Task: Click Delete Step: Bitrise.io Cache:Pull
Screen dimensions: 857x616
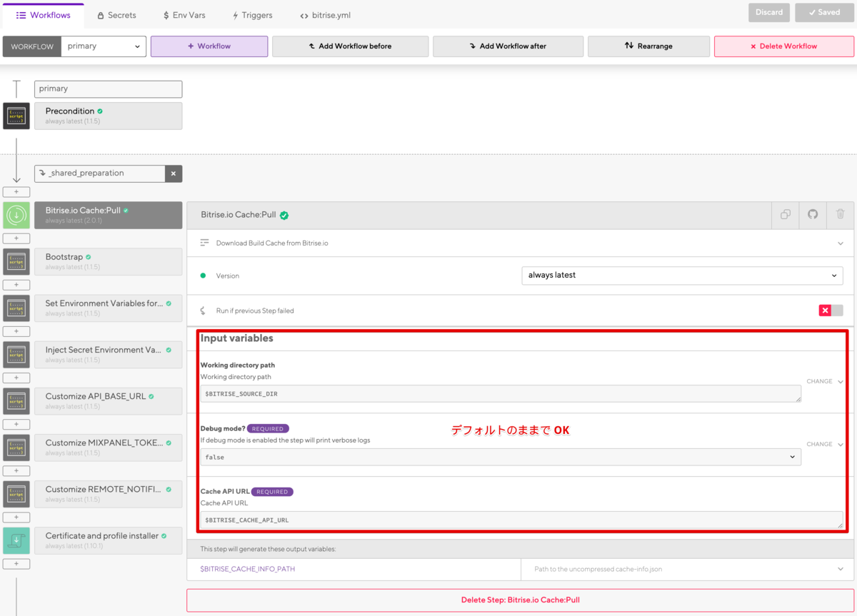Action: pos(520,600)
